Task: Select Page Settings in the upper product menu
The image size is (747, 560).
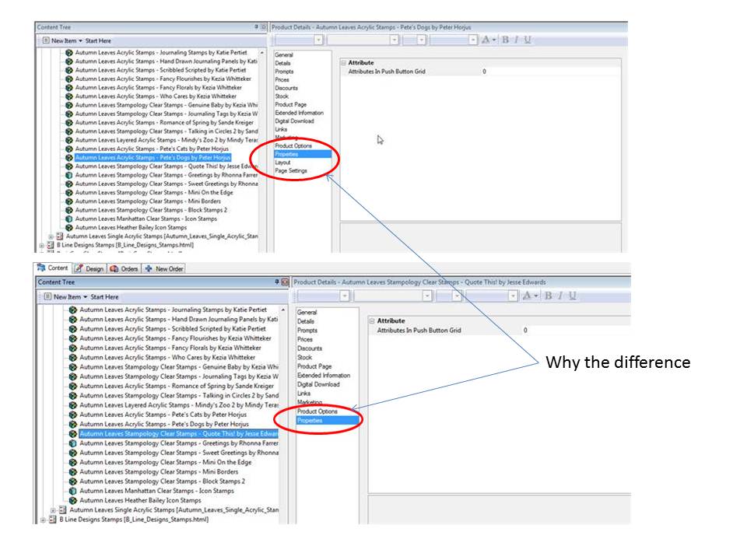Action: (291, 170)
